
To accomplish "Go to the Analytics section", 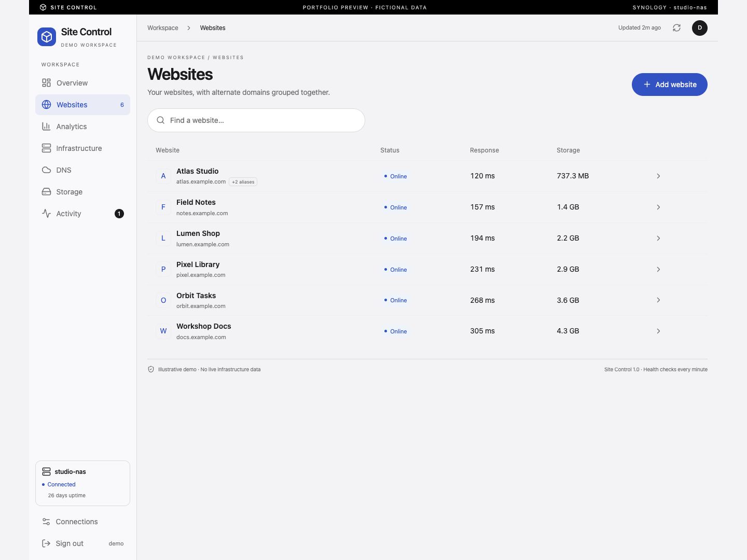I will coord(82,127).
